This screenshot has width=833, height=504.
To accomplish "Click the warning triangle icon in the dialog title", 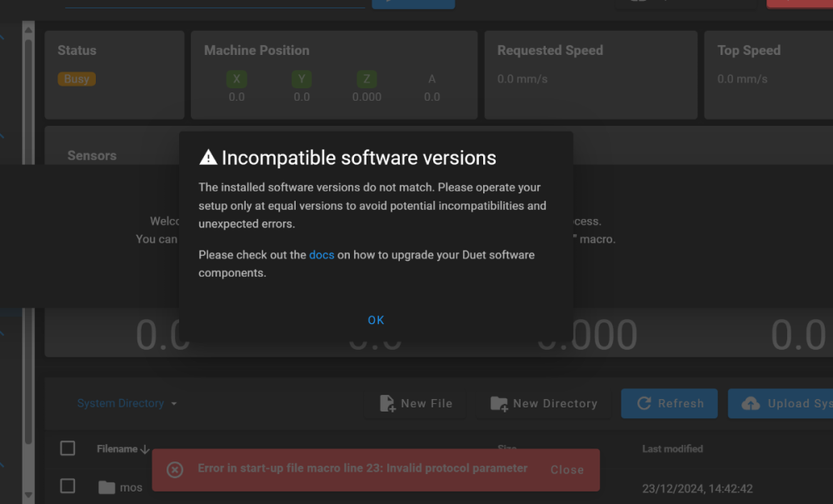I will coord(207,157).
